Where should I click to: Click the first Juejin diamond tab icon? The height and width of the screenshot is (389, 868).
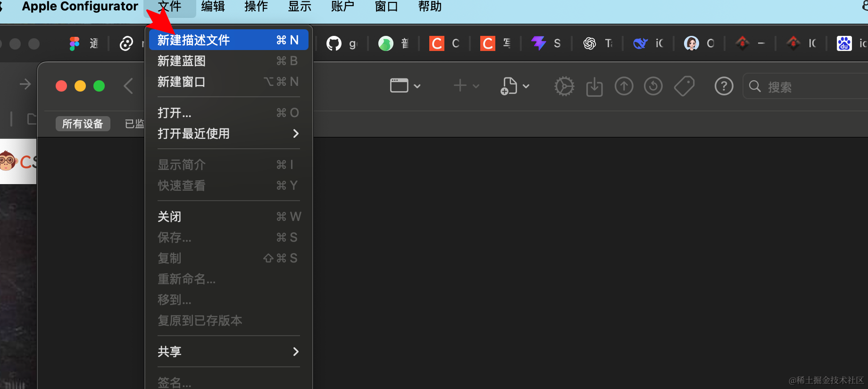(x=743, y=43)
